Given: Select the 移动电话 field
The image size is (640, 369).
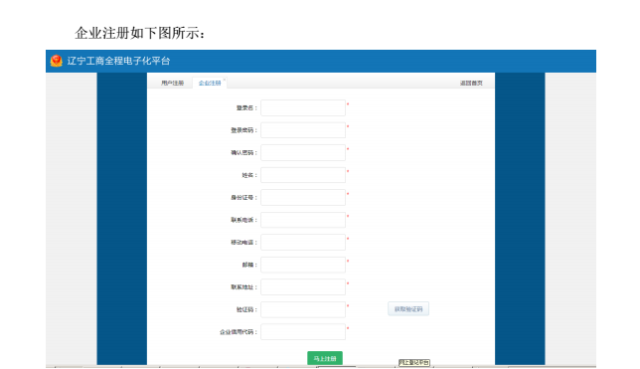Looking at the screenshot, I should pos(303,242).
